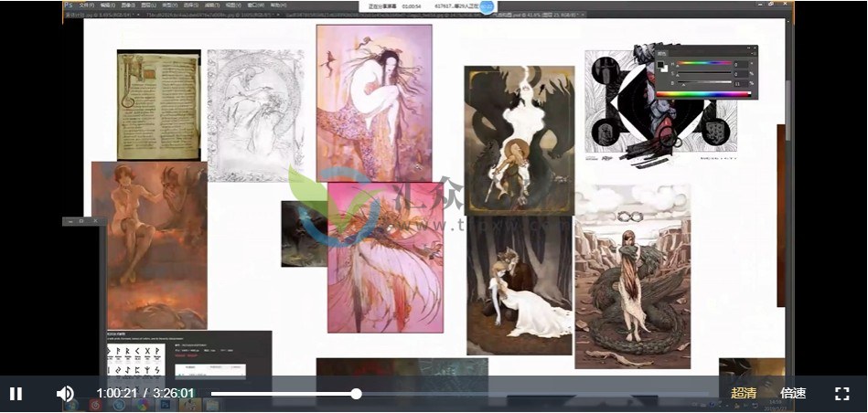Open the 超清 video quality selector

[x=744, y=394]
